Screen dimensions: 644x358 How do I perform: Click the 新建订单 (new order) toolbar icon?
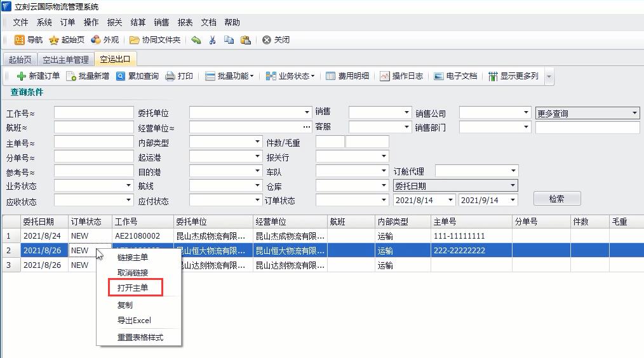click(x=22, y=76)
